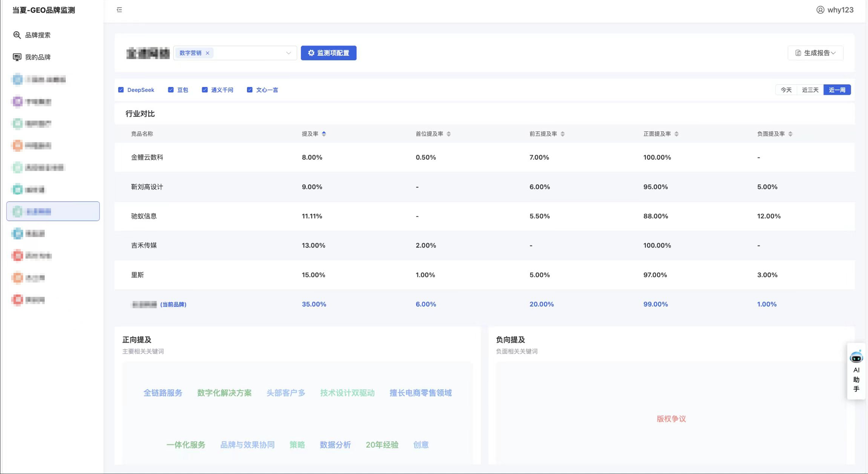
Task: Sort by 负面提及率 using the sort arrows
Action: click(790, 134)
